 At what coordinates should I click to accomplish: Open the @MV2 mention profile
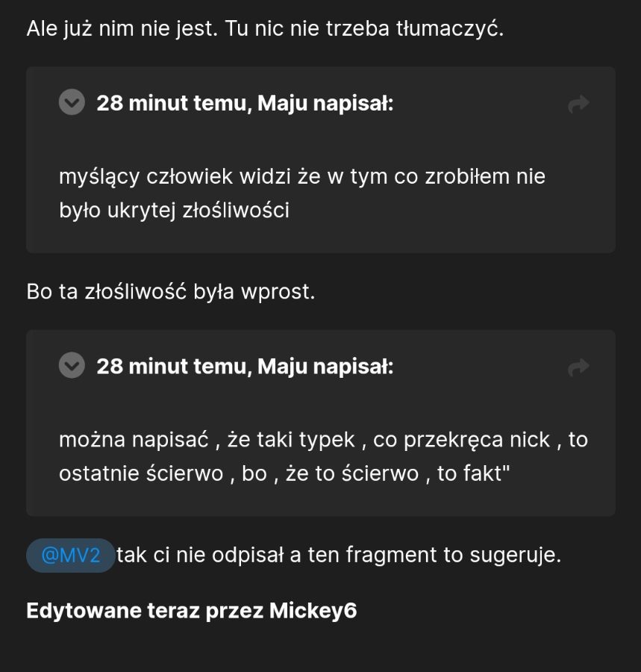pos(71,556)
